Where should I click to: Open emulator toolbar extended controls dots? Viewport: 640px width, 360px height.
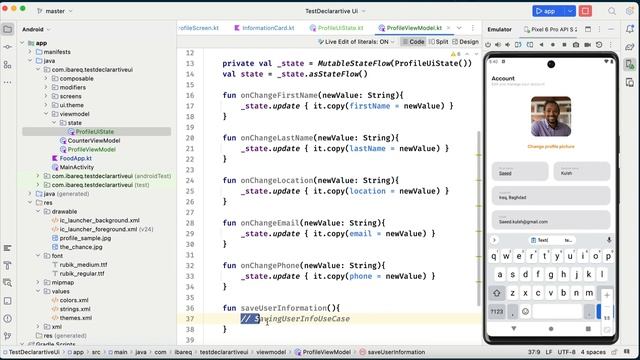click(610, 44)
